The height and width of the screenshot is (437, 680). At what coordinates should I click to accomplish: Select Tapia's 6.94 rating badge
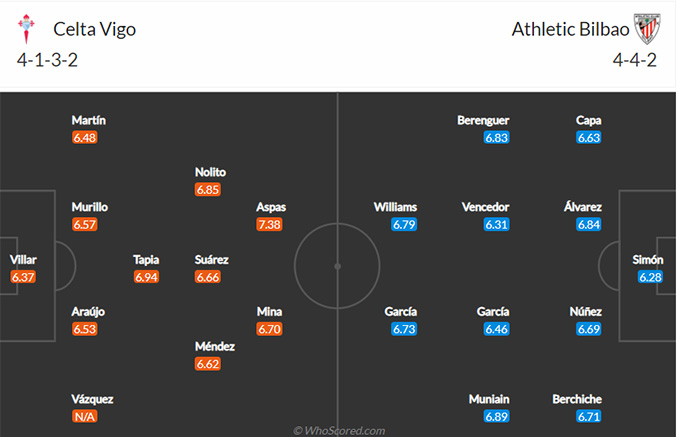click(x=146, y=277)
